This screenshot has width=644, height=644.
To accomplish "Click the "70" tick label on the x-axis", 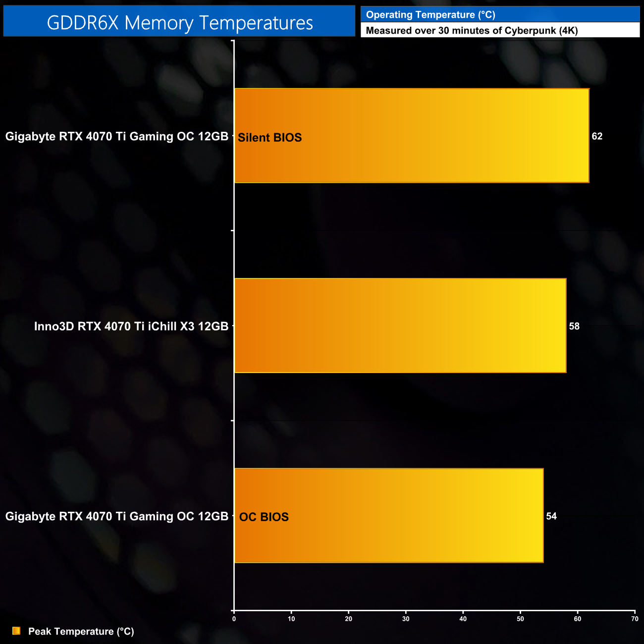I will point(635,619).
